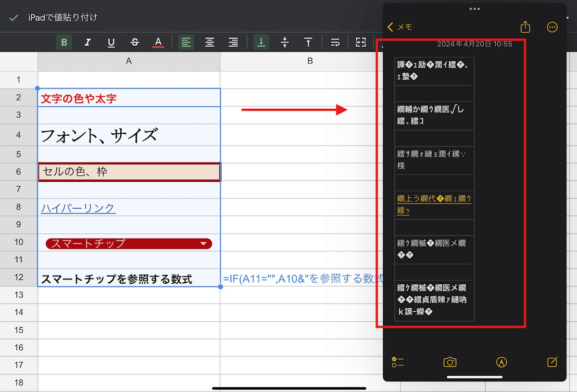Toggle strikethrough formatting
Image resolution: width=577 pixels, height=392 pixels.
(135, 42)
